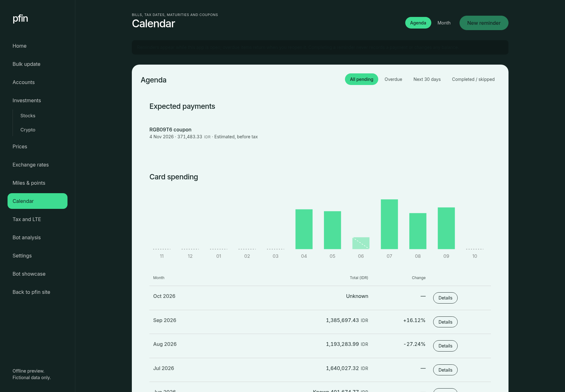
Task: Click the Unknown total for Oct 2026
Action: pyautogui.click(x=357, y=296)
